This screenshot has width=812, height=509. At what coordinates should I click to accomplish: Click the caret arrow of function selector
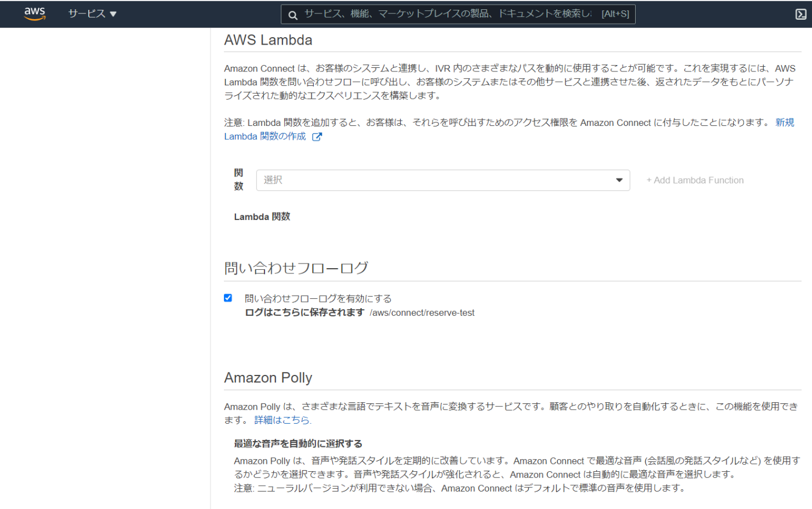point(619,180)
